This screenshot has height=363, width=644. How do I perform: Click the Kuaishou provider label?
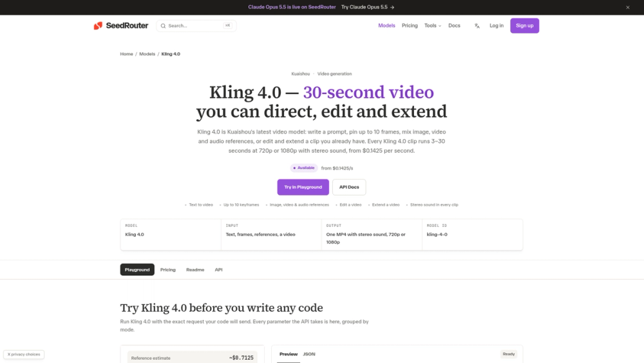point(301,74)
